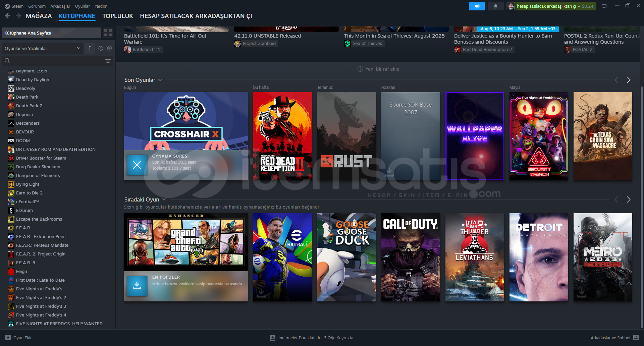Image resolution: width=644 pixels, height=346 pixels.
Task: Open friends chat icon at bottom right
Action: [636, 338]
